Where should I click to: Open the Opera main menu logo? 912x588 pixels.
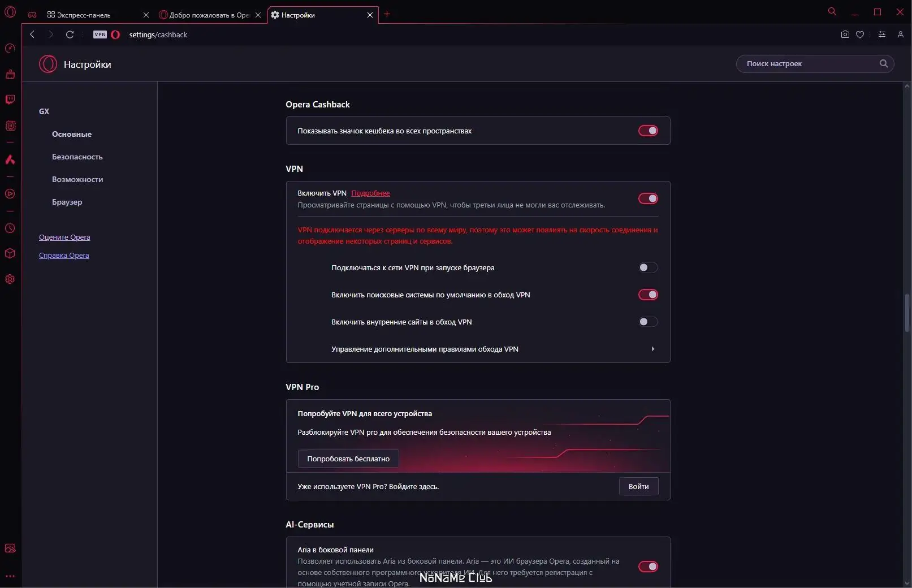click(10, 11)
